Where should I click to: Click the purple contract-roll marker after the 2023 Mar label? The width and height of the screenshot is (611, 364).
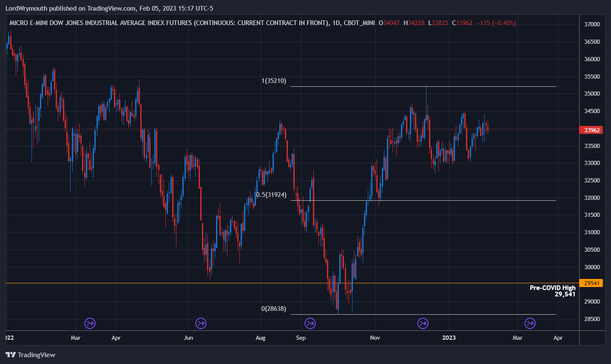[x=530, y=324]
